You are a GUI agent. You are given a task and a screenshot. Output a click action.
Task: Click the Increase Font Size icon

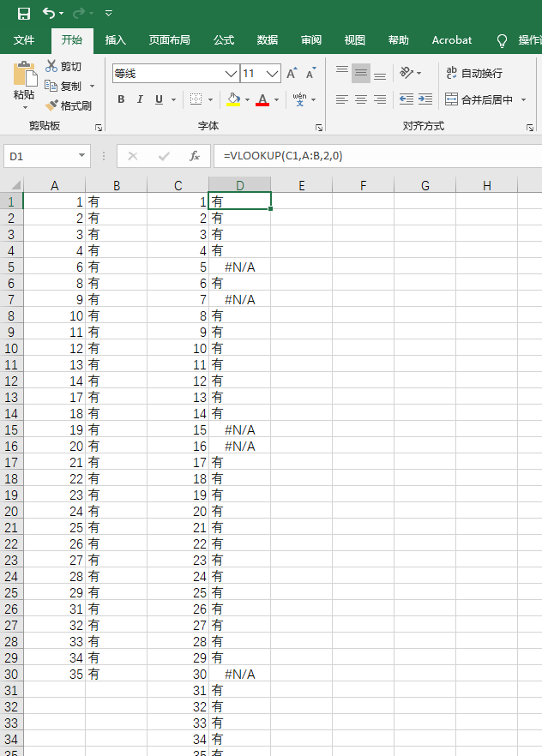[x=292, y=74]
